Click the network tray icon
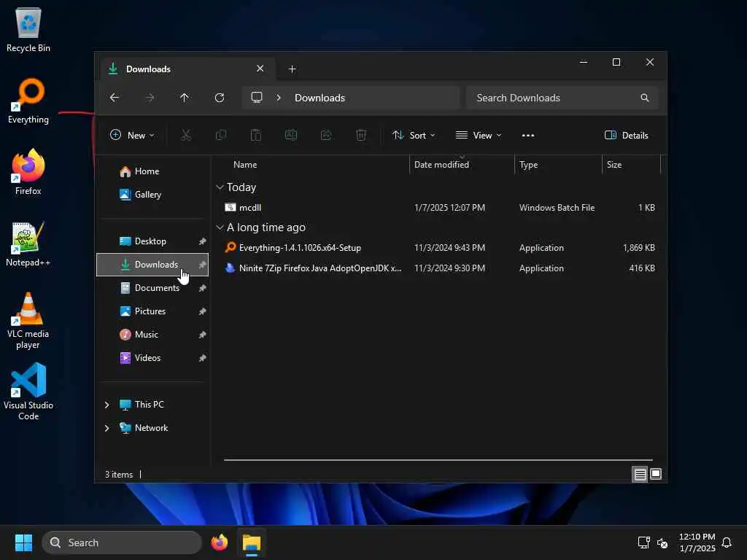Screen dimensions: 747x560 pyautogui.click(x=643, y=542)
